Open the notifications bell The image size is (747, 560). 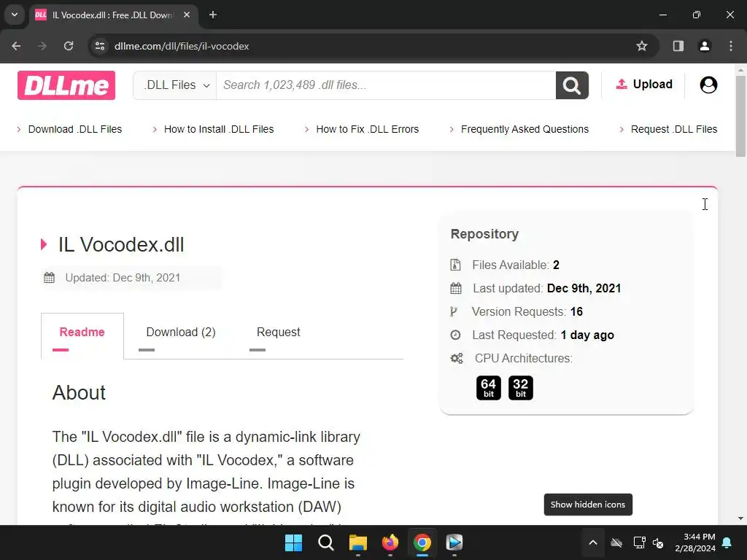727,542
